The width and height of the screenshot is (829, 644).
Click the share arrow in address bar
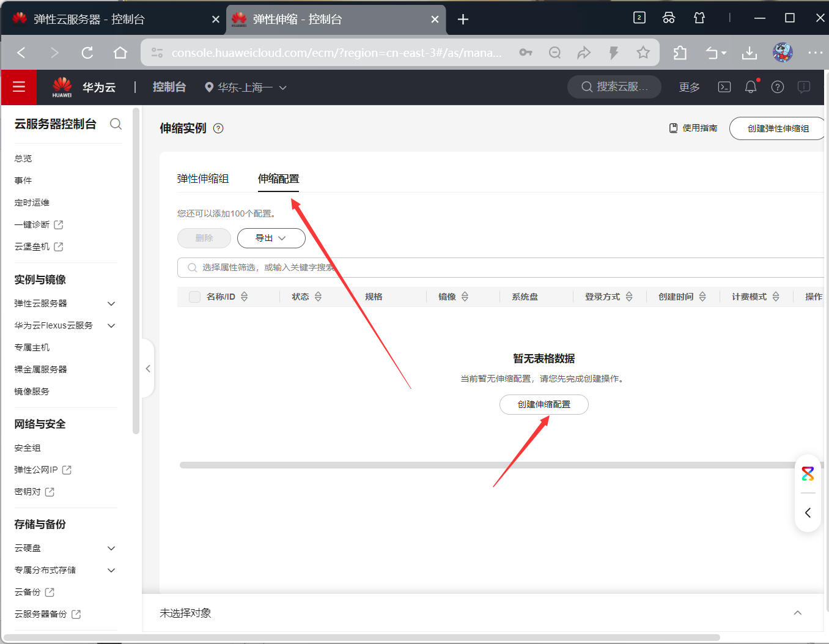(584, 53)
